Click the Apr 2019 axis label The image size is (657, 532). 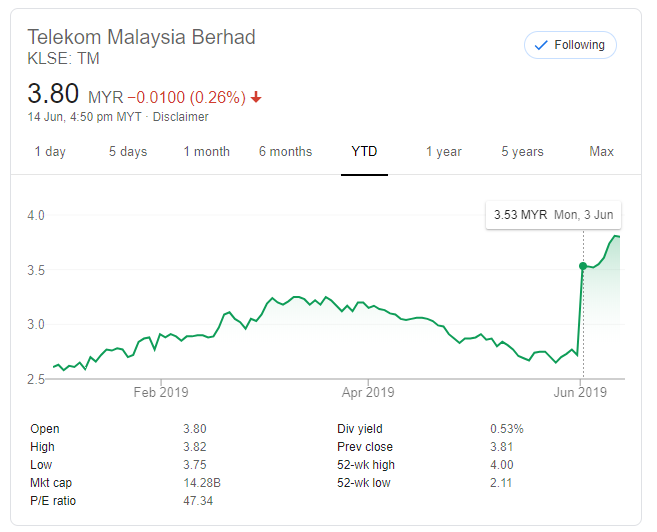(x=368, y=392)
